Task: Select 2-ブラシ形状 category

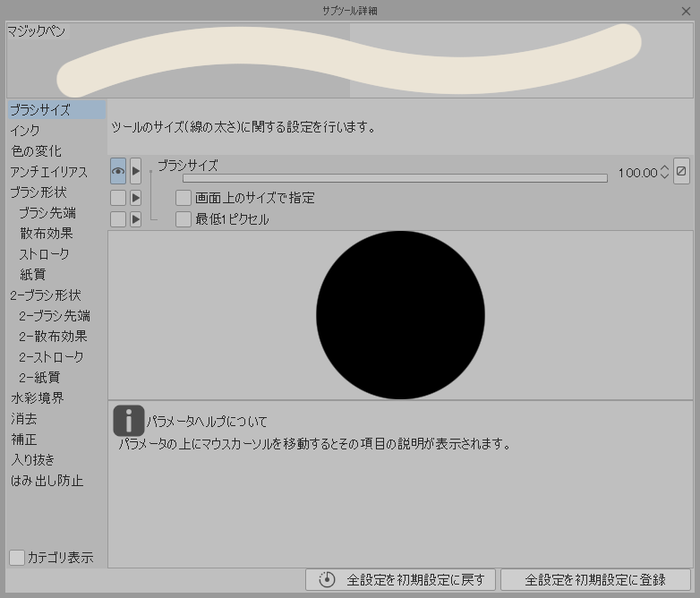Action: pyautogui.click(x=56, y=295)
